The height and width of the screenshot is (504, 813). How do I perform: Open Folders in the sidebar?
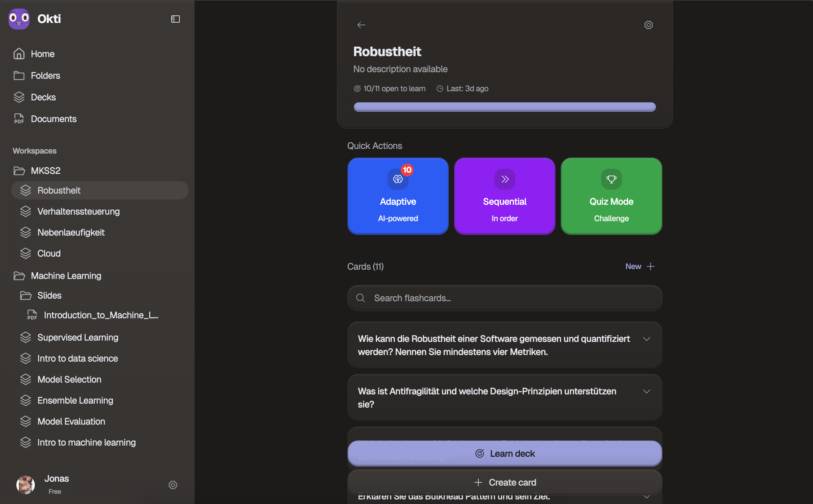[45, 75]
